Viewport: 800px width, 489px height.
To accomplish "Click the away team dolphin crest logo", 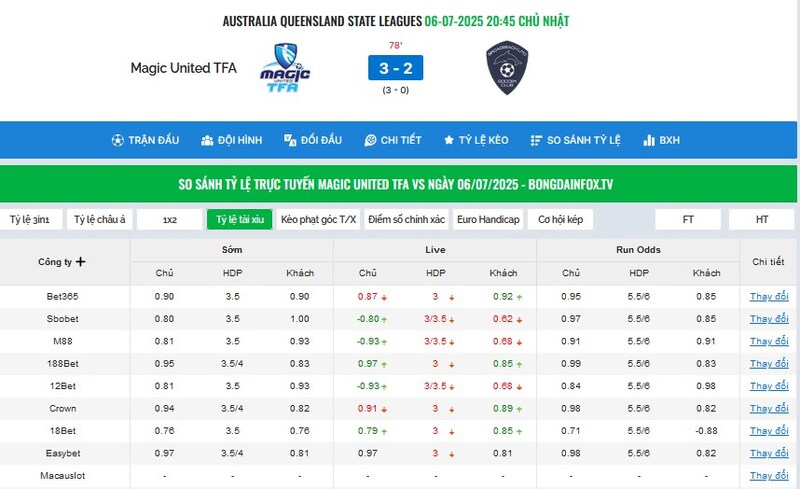I will point(507,68).
